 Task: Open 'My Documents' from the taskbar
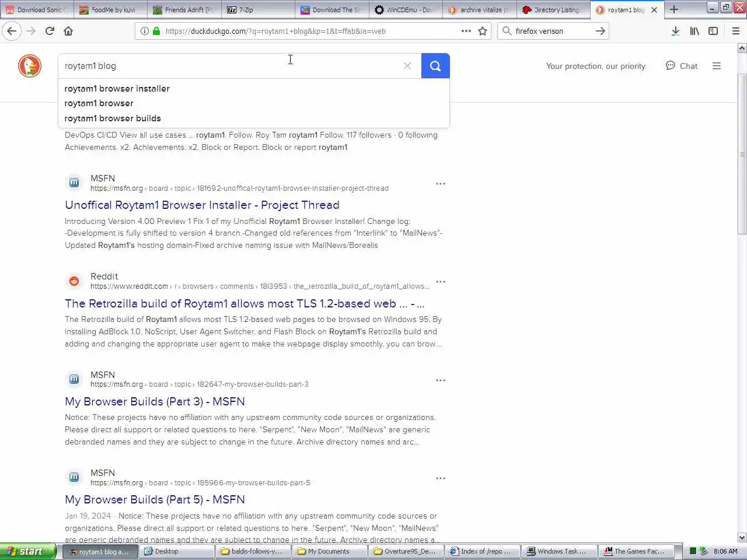coord(330,551)
